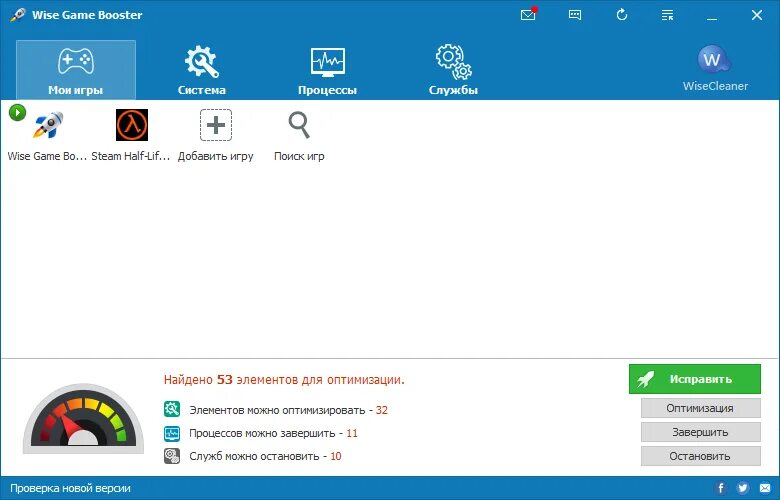The image size is (780, 500).
Task: Click the Wise Game Booster title bar logo
Action: [17, 15]
